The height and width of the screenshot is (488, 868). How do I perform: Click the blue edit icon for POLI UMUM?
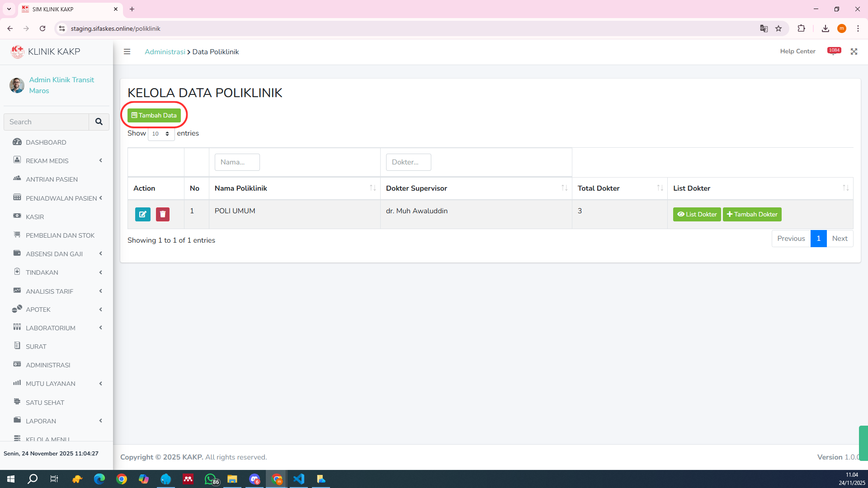pyautogui.click(x=142, y=214)
